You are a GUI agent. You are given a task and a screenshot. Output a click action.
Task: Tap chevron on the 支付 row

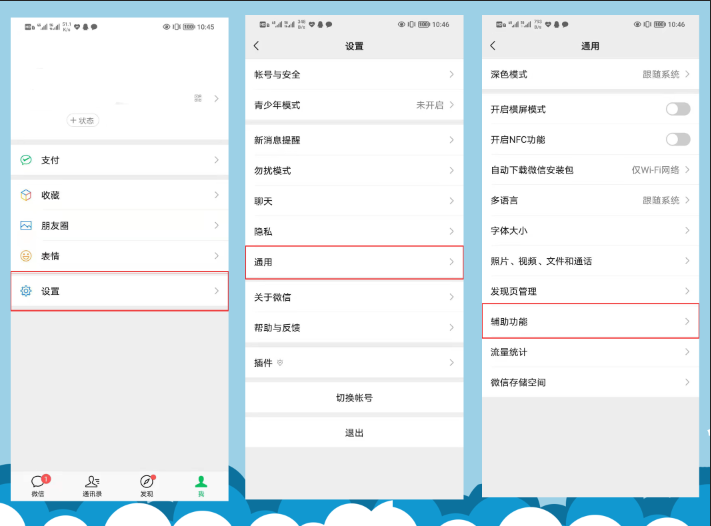216,160
